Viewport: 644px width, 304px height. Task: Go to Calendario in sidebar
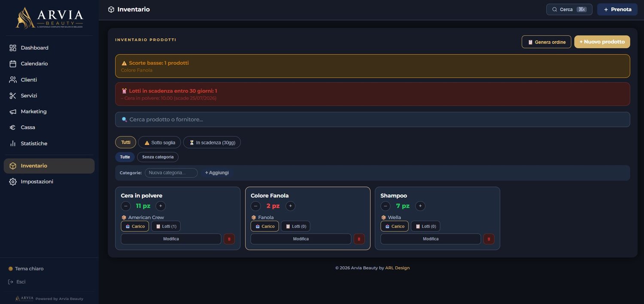[49, 64]
